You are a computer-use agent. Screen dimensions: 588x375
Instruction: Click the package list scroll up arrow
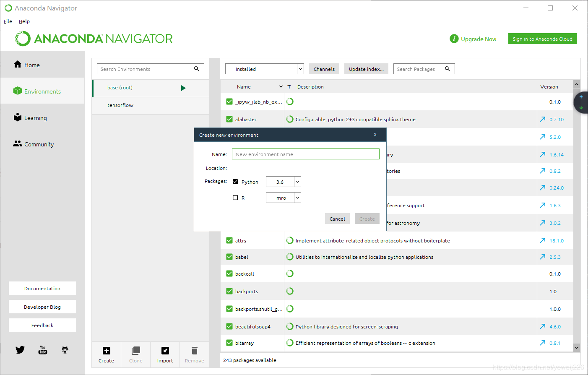click(x=577, y=84)
